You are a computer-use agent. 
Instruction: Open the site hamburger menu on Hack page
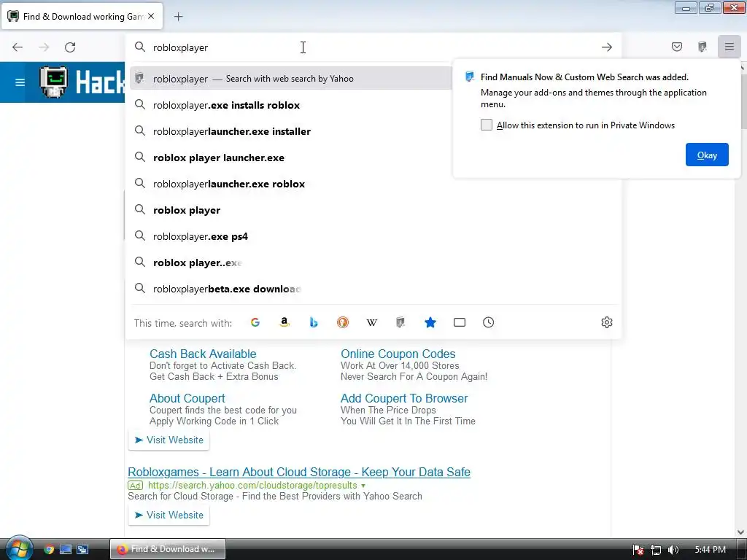20,82
